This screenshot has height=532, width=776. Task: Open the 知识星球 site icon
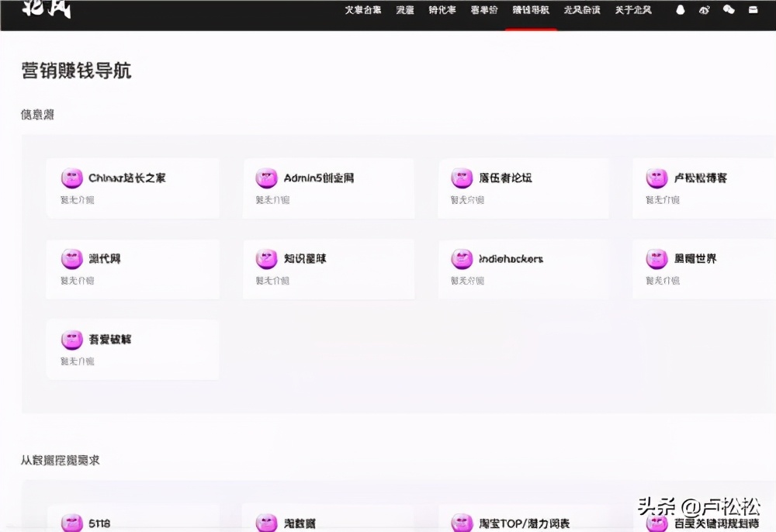tap(267, 258)
